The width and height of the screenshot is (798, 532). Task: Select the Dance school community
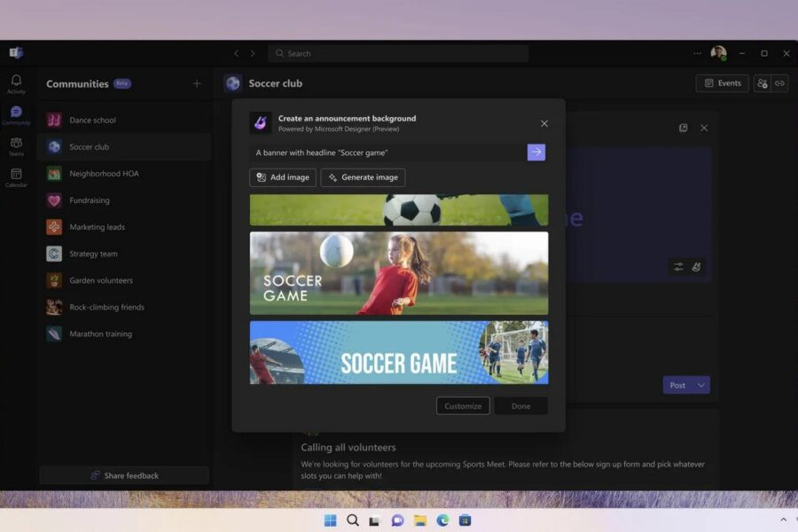[x=125, y=121]
